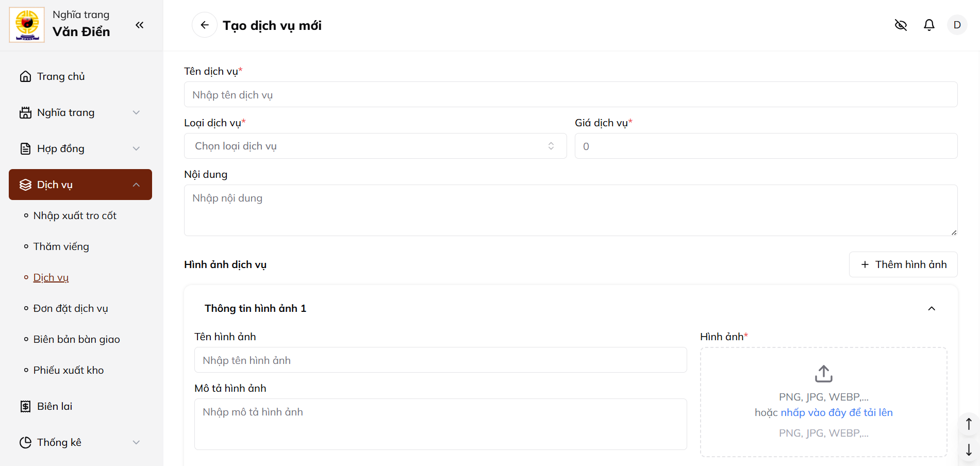Click the Văn Điển cemetery logo
980x466 pixels.
click(x=27, y=25)
